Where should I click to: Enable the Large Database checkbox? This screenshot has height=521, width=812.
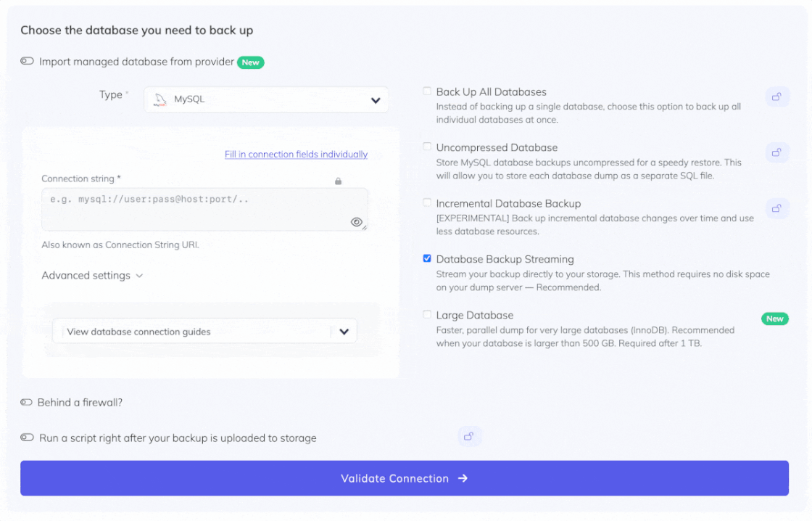click(x=427, y=314)
